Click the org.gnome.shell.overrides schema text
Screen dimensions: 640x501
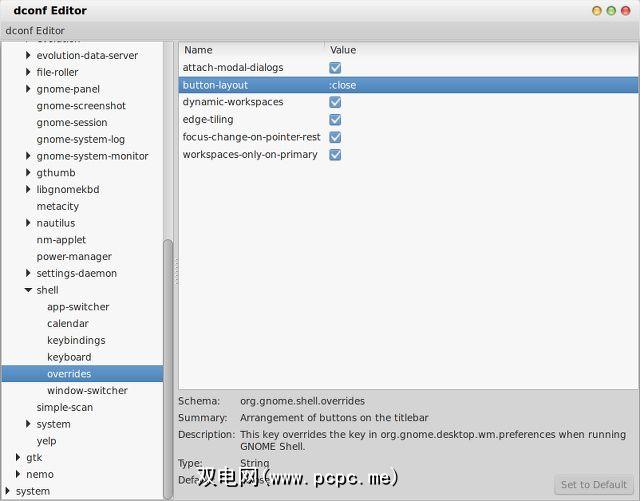click(x=302, y=401)
